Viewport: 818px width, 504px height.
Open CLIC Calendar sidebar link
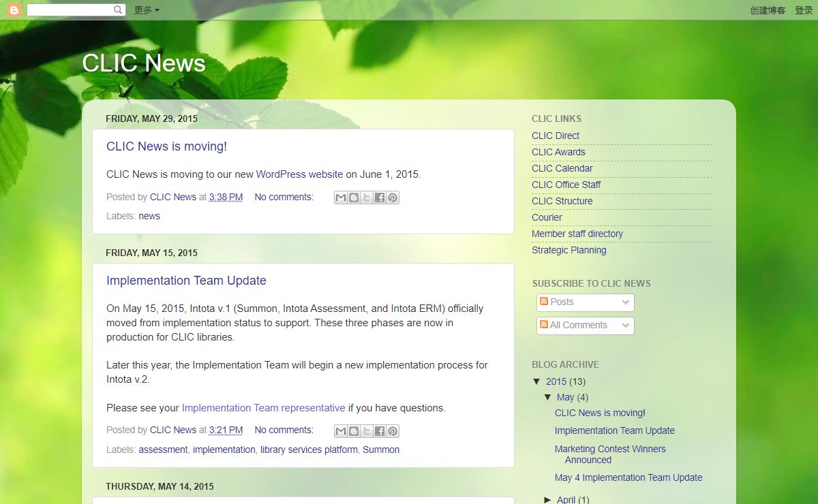click(x=562, y=168)
